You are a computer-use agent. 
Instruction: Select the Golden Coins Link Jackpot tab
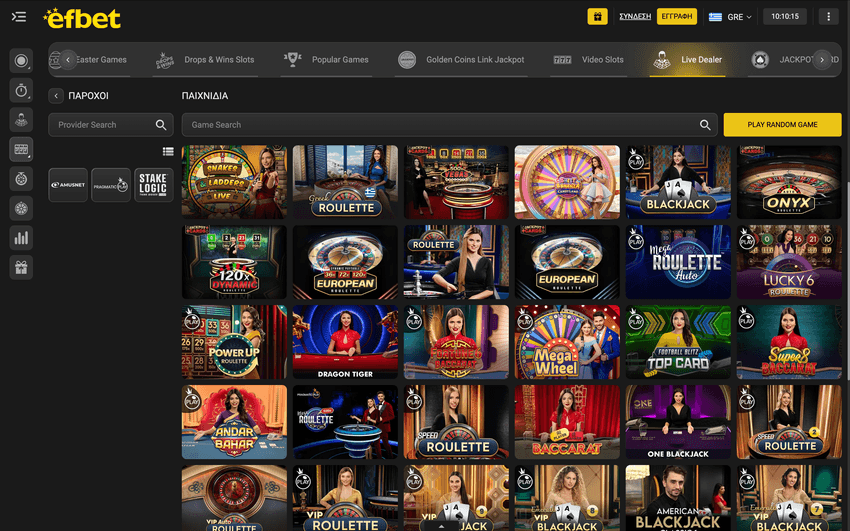pos(461,60)
